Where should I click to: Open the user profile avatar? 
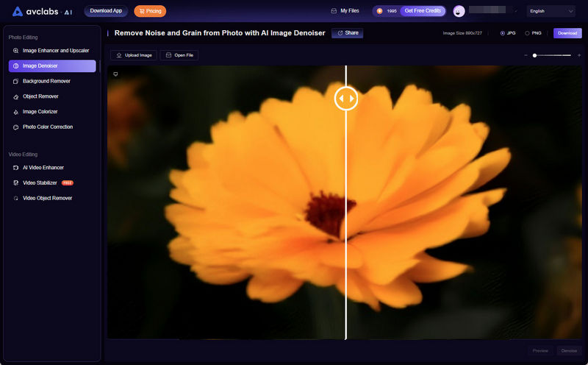tap(459, 11)
